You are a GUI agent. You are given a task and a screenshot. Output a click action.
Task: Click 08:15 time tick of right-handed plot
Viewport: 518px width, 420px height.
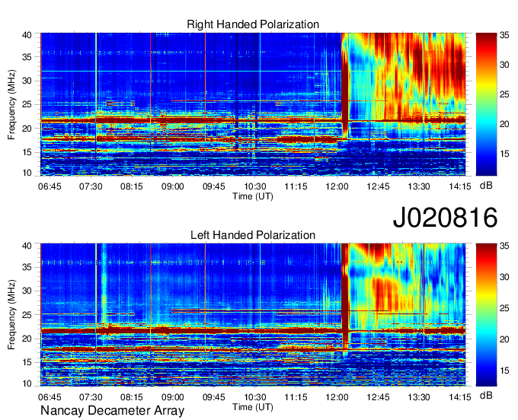pyautogui.click(x=132, y=186)
